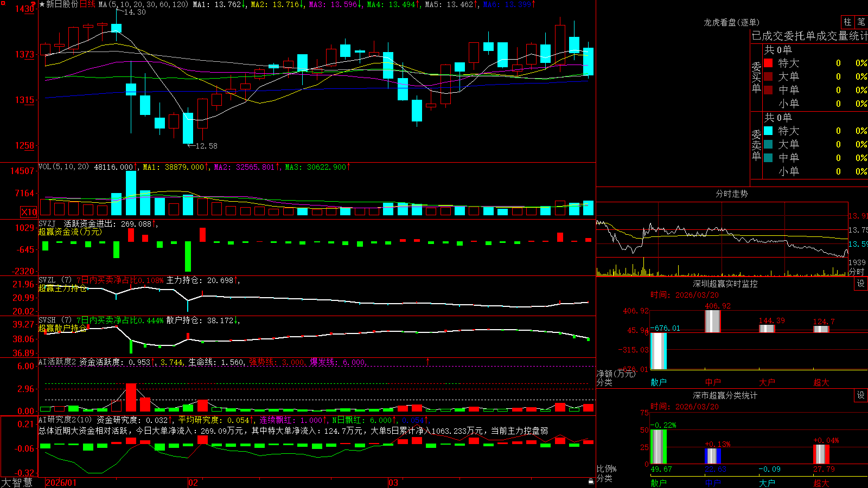Click the teal 中单 swatch under 委卖单
868x488 pixels.
(768, 158)
